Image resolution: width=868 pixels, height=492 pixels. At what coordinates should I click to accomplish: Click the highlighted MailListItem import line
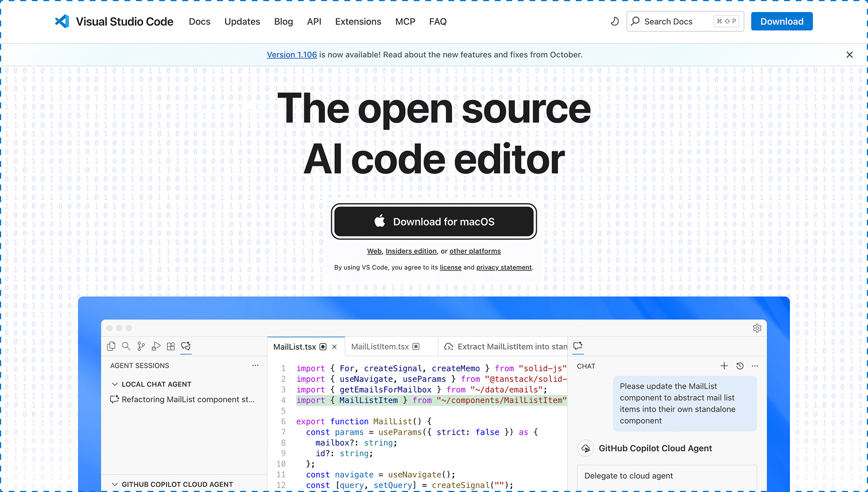pos(432,400)
